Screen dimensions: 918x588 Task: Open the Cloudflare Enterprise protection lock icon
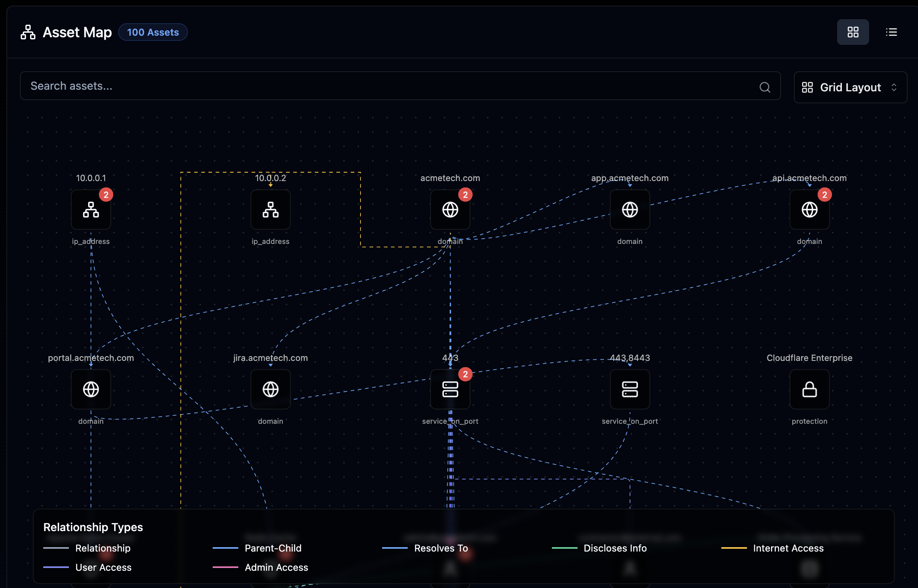click(809, 389)
